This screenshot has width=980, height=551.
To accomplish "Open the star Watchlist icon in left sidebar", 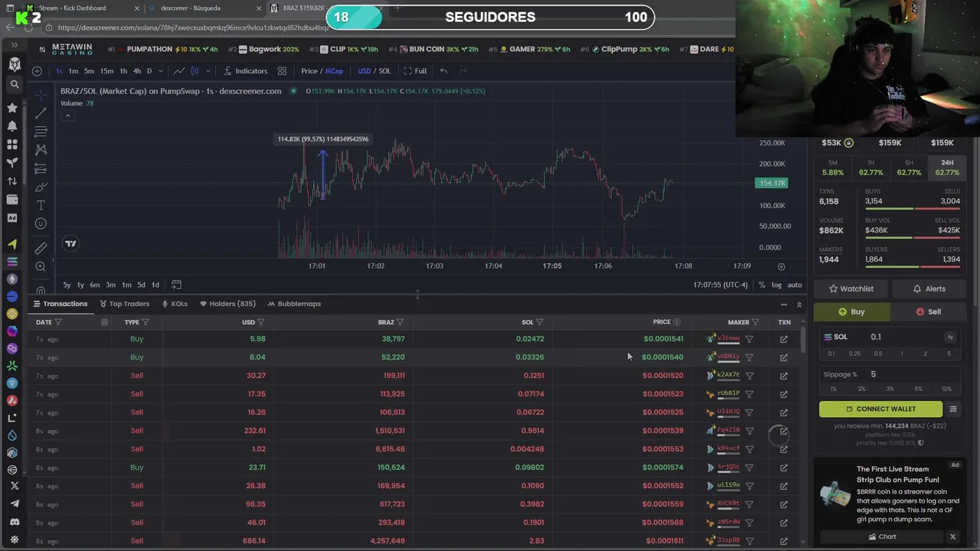I will (x=12, y=108).
